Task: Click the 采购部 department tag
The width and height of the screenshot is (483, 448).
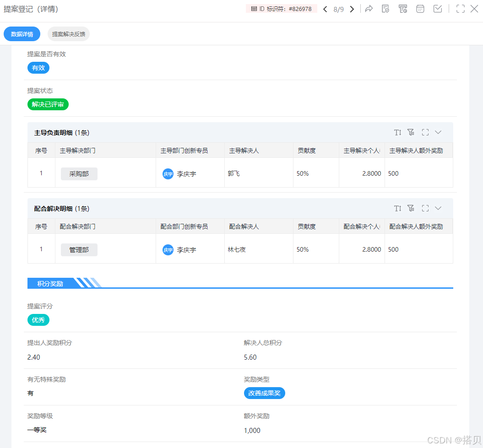Action: tap(79, 173)
